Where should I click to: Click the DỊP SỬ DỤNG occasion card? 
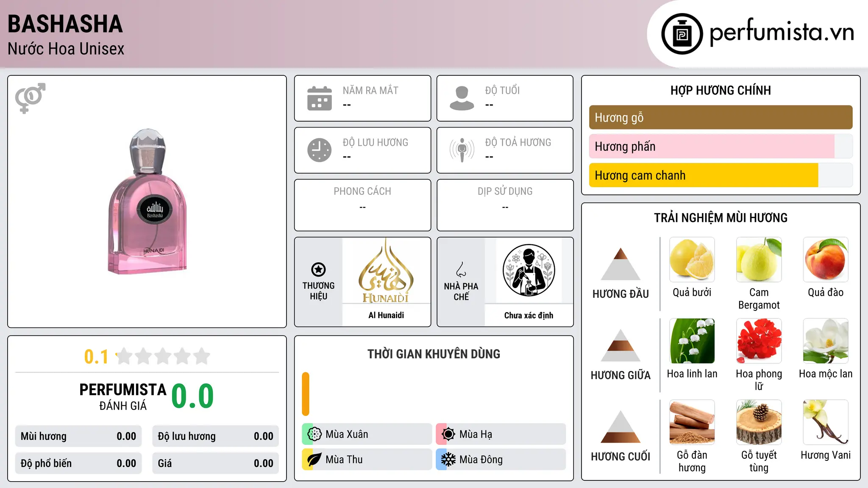[x=505, y=205]
